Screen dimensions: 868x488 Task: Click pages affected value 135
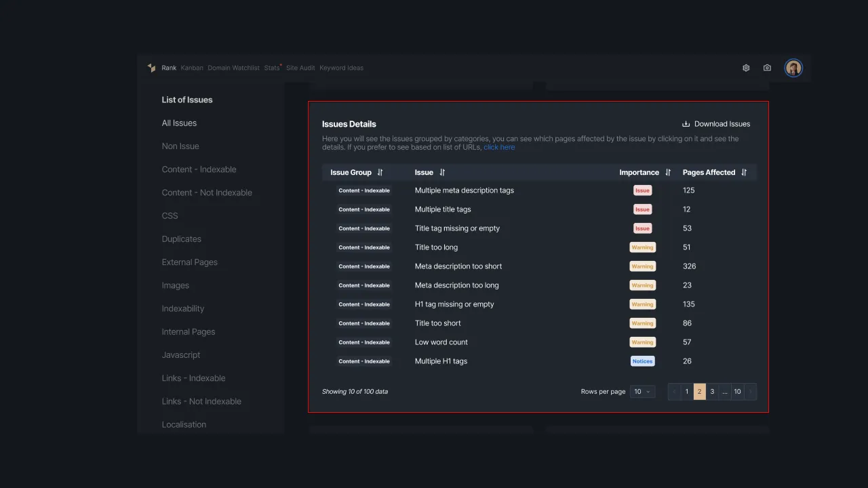coord(688,304)
